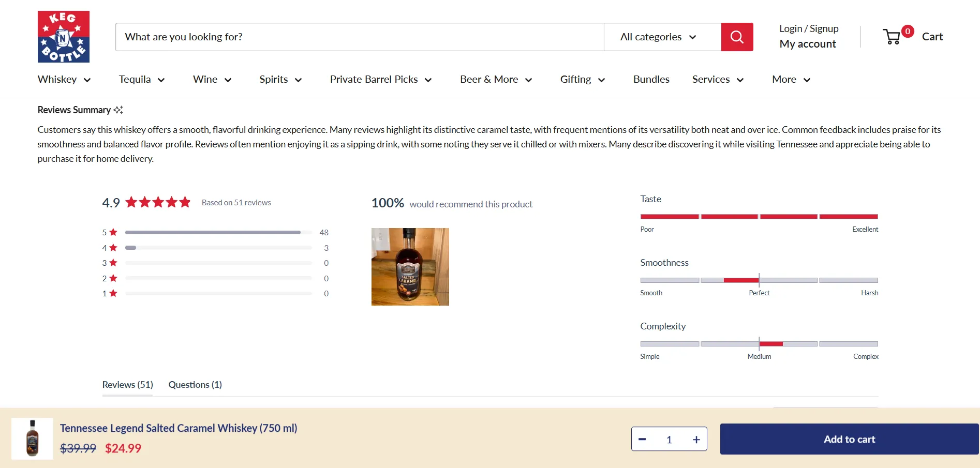The width and height of the screenshot is (980, 468).
Task: Switch to the Reviews (51) tab
Action: pyautogui.click(x=127, y=385)
